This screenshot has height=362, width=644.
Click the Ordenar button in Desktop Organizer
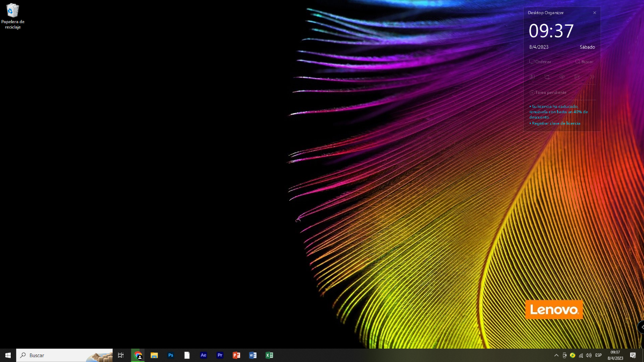[x=540, y=62]
